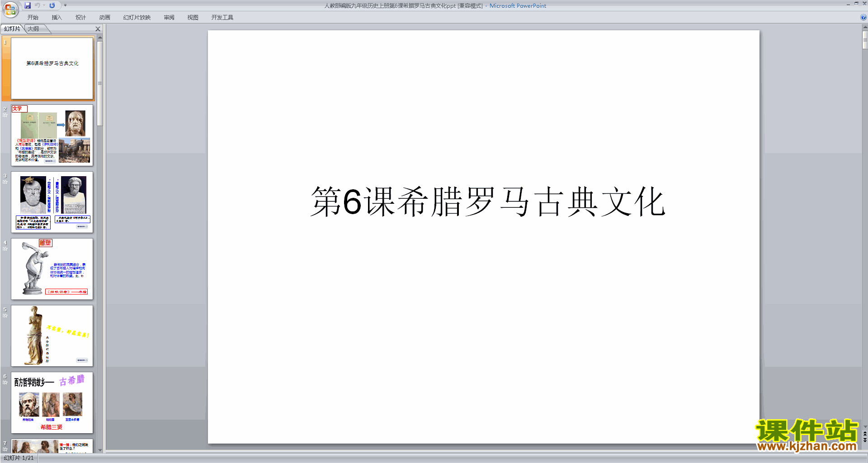Click main slide area scroll up arrow
This screenshot has width=868, height=463.
(x=865, y=27)
